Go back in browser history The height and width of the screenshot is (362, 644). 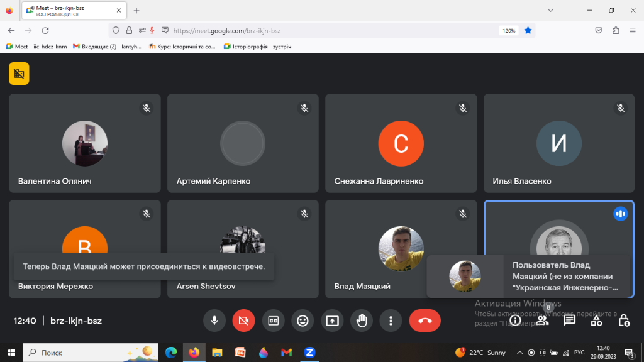point(11,30)
